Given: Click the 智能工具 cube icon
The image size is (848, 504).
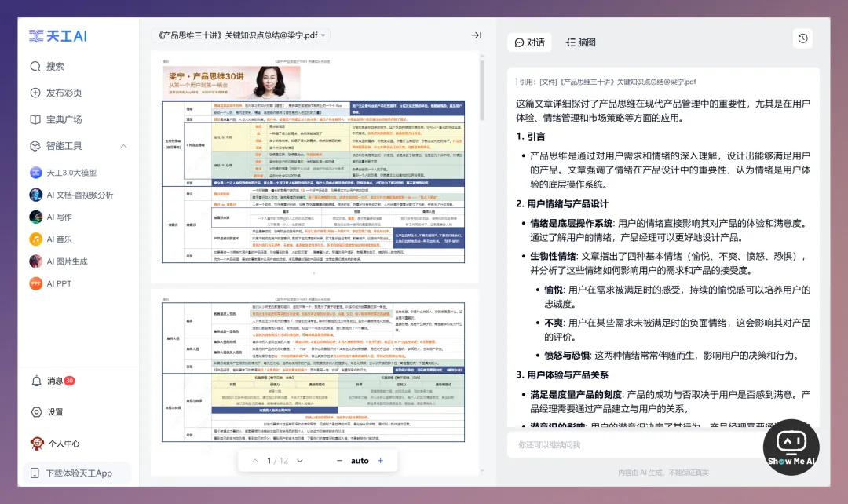Looking at the screenshot, I should coord(35,146).
